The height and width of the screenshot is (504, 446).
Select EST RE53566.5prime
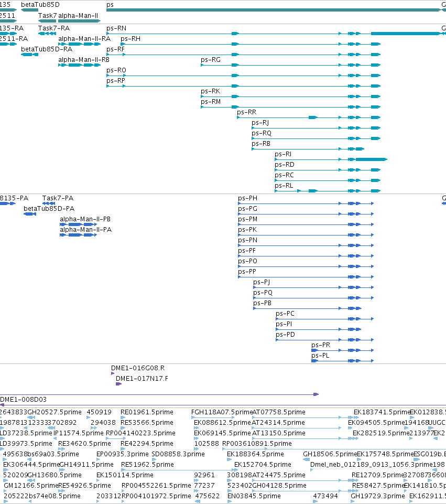click(123, 428)
